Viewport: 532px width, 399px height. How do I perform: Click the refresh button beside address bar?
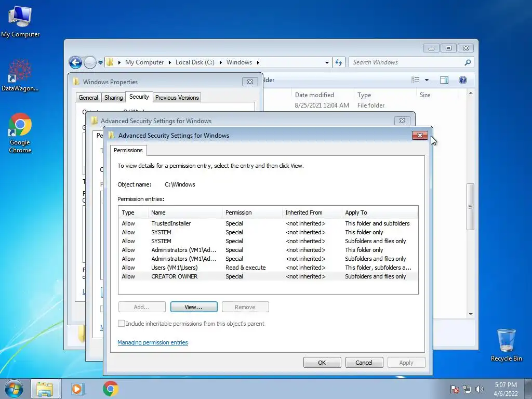click(339, 62)
